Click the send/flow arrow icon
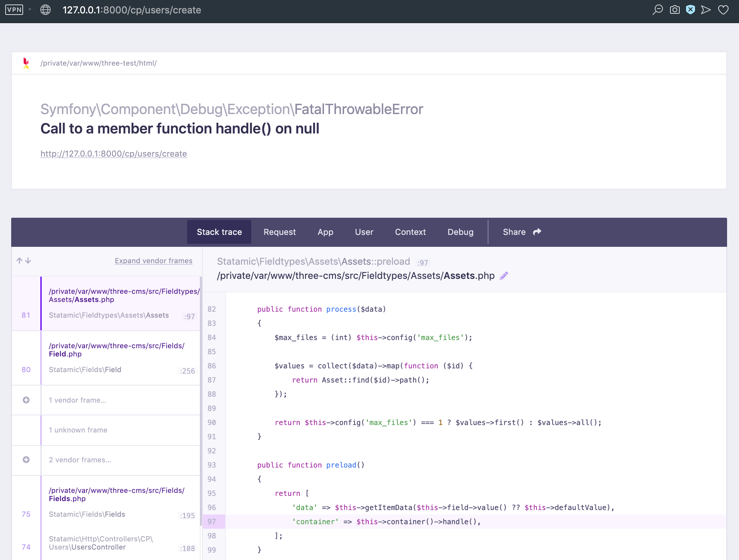 (706, 10)
